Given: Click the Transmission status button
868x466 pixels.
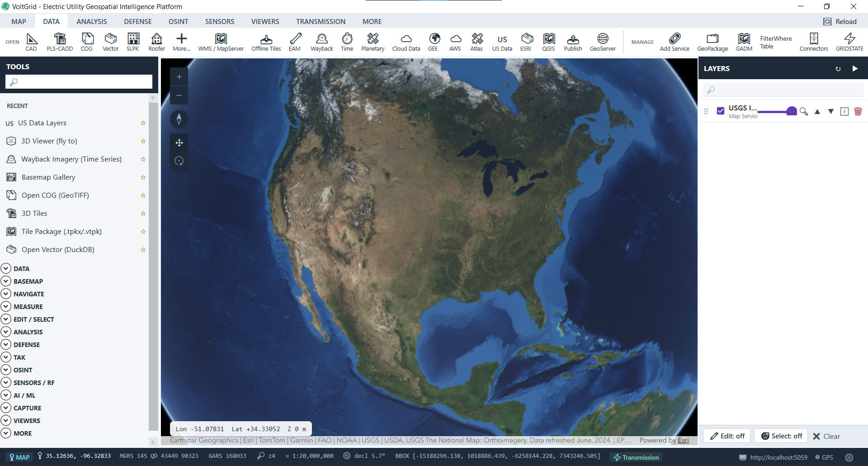Looking at the screenshot, I should coord(636,457).
